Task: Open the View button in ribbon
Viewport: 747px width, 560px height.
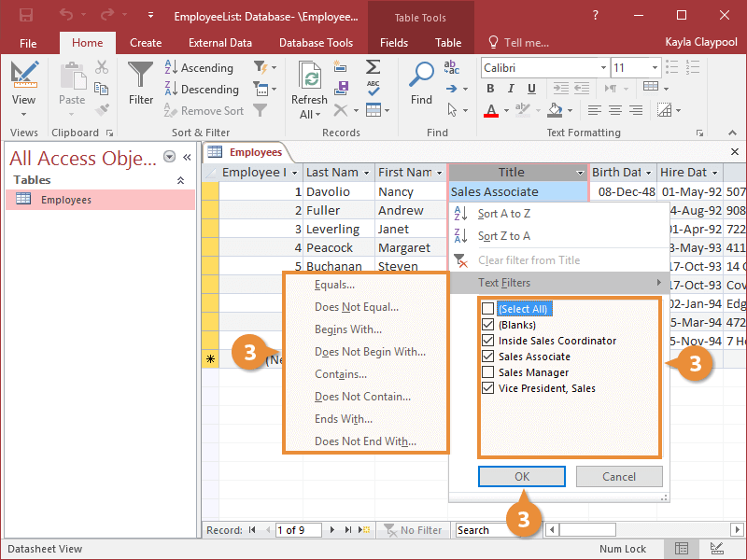Action: coord(24,90)
